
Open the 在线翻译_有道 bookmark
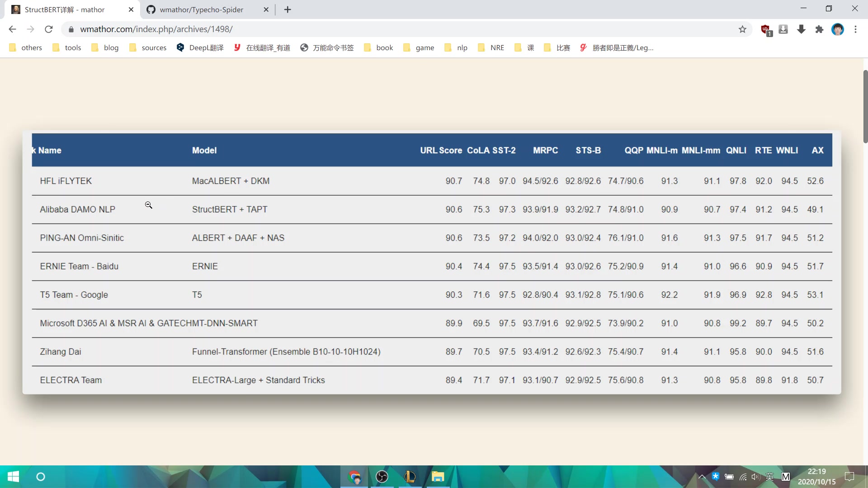pyautogui.click(x=262, y=48)
